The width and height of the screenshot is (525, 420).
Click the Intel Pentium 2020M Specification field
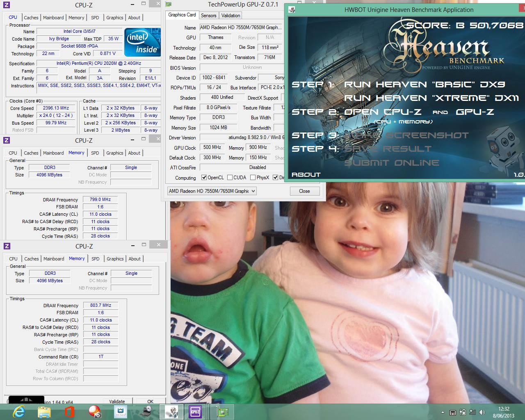[x=98, y=64]
